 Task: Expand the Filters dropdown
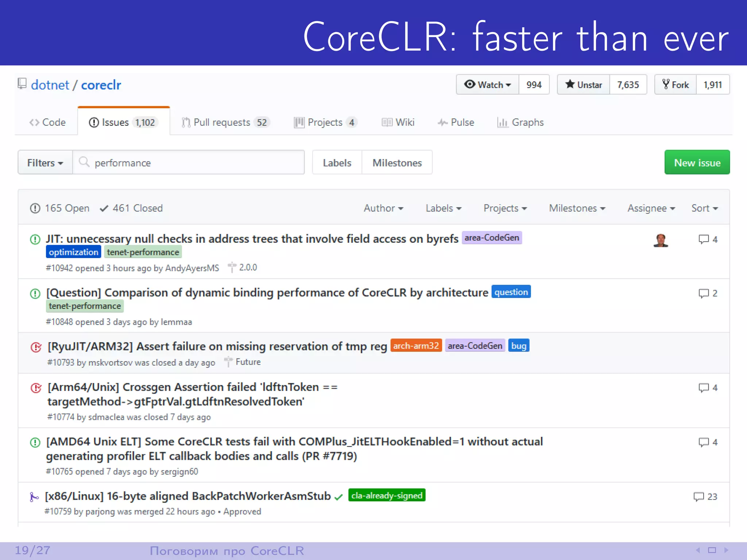pos(45,163)
